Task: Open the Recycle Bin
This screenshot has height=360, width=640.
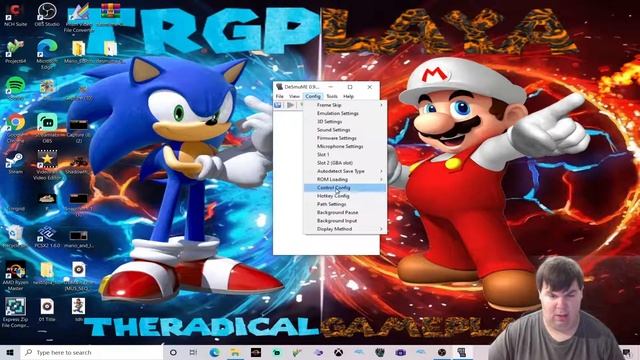Action: click(16, 237)
